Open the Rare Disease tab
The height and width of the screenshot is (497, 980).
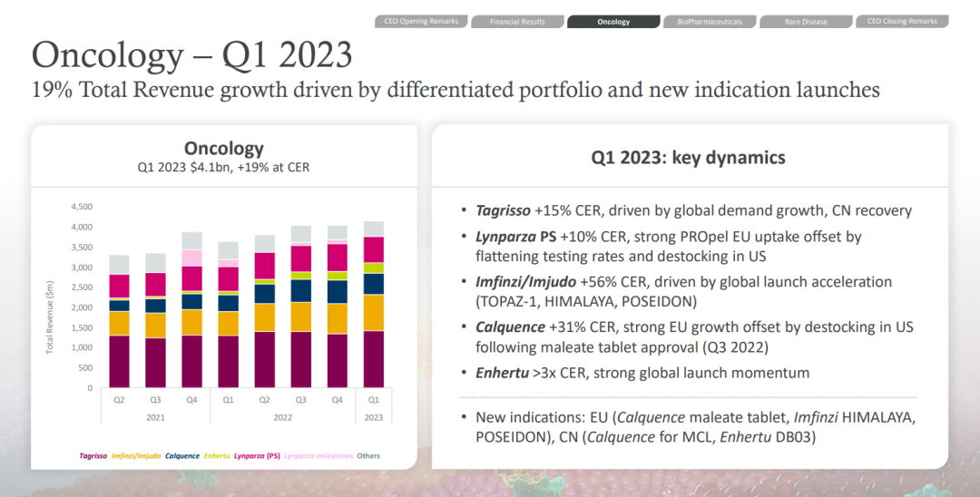[x=806, y=21]
